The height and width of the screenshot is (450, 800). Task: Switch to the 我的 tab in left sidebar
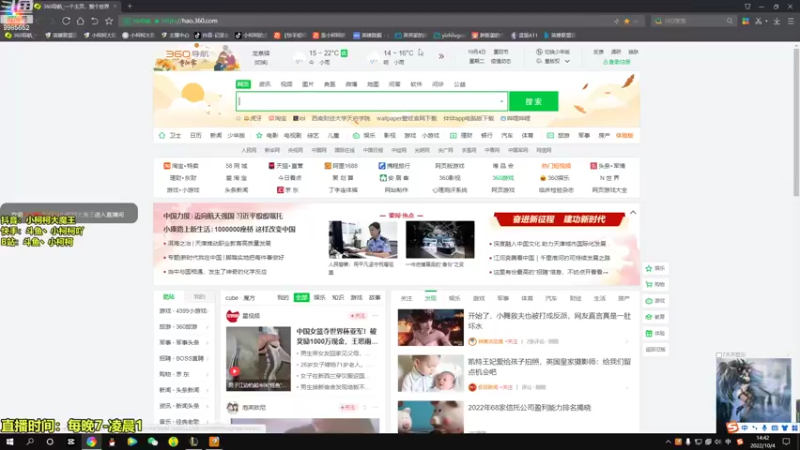(199, 296)
